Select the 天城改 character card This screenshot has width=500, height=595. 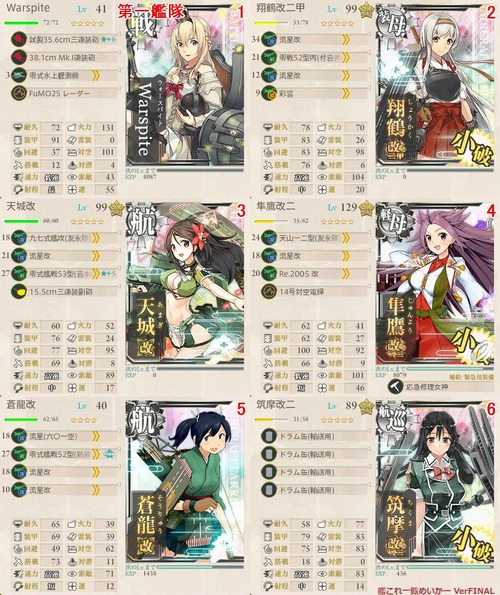pos(185,284)
